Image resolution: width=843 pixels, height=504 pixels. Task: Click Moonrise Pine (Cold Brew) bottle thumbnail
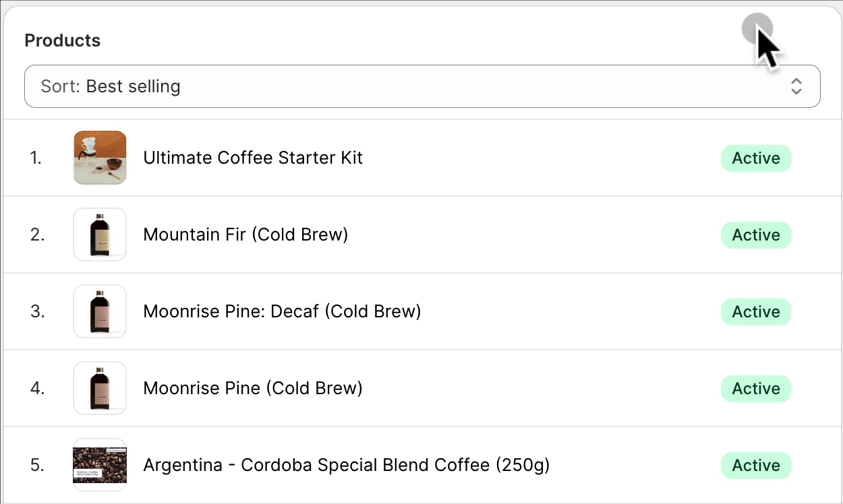[x=100, y=388]
